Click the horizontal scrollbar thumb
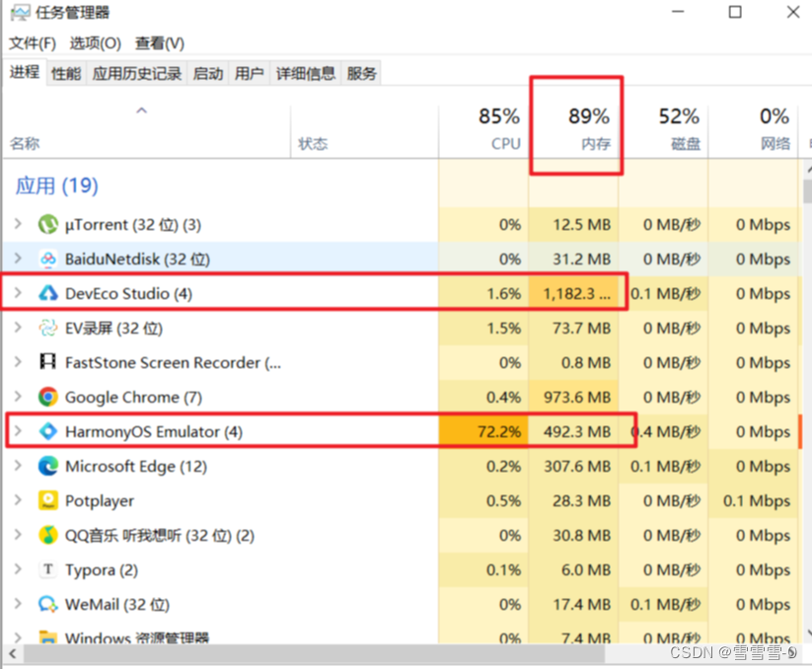The height and width of the screenshot is (669, 812). coord(314,654)
